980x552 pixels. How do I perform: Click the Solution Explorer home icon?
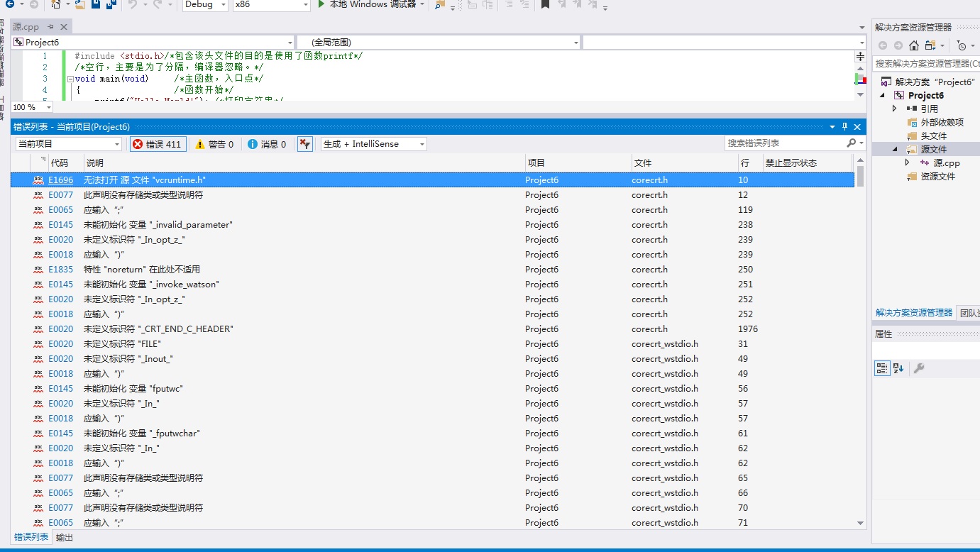point(914,45)
